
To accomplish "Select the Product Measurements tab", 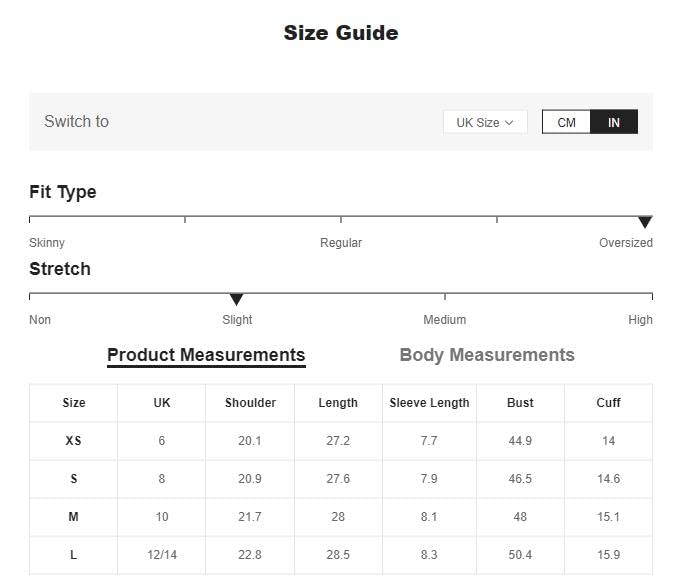I will click(206, 355).
